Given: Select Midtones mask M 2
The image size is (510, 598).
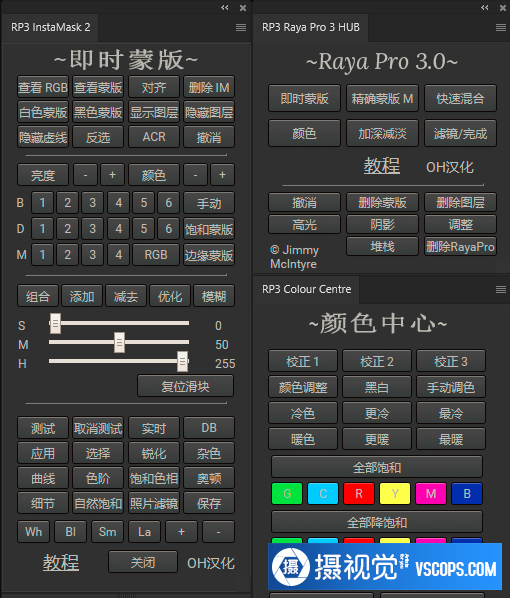Looking at the screenshot, I should click(68, 254).
